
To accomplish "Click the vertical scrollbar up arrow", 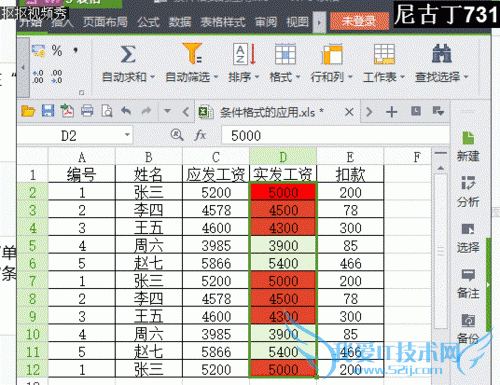I will click(441, 168).
